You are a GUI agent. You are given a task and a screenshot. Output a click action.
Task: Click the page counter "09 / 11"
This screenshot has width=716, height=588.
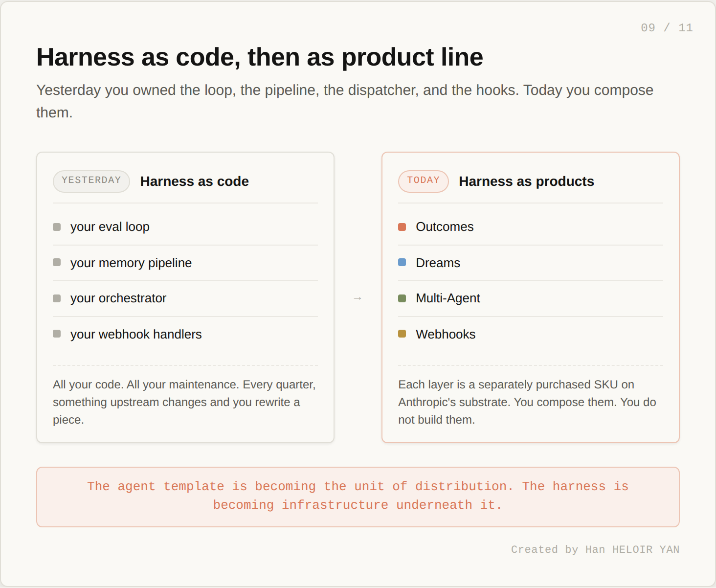point(667,28)
